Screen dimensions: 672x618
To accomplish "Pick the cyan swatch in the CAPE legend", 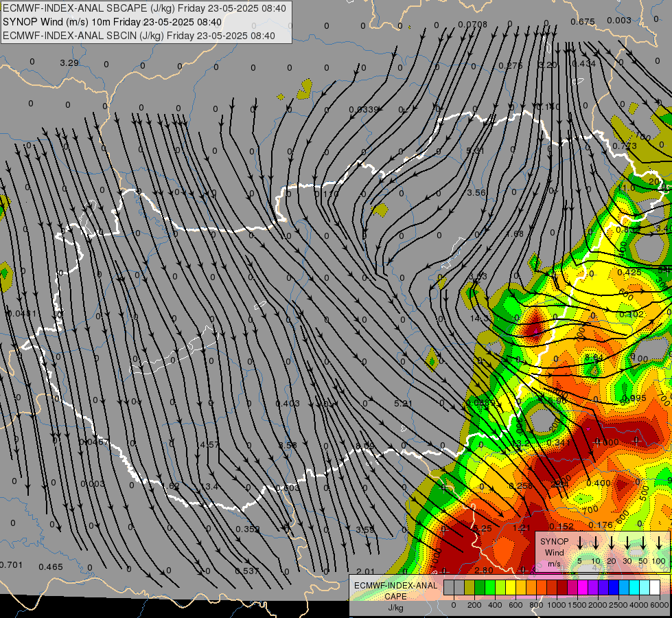I will 634,587.
